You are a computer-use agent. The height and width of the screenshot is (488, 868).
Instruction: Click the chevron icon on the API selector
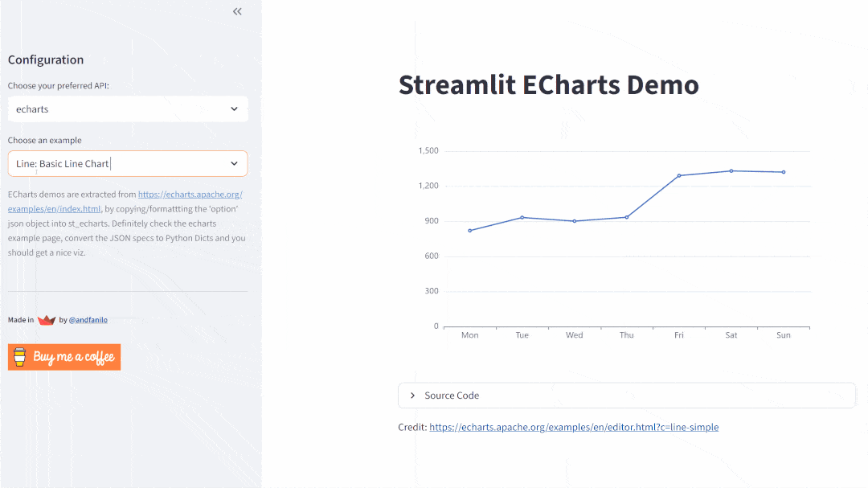pyautogui.click(x=234, y=109)
